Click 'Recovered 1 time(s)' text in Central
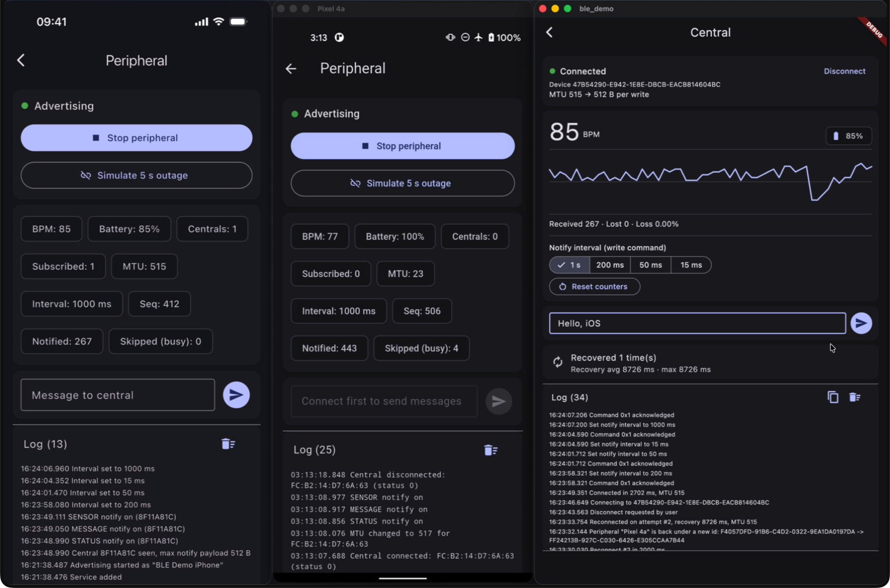The image size is (890, 588). (613, 358)
